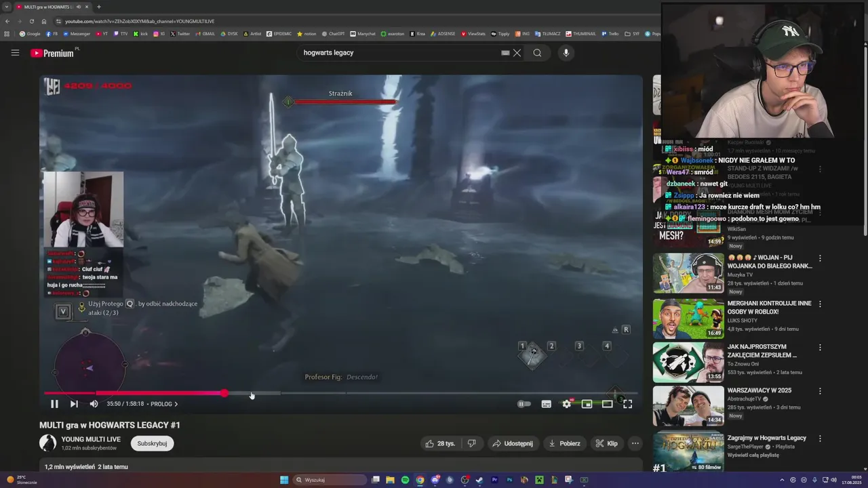The width and height of the screenshot is (868, 488).
Task: Subscribe via Subskrybuj button
Action: click(153, 443)
